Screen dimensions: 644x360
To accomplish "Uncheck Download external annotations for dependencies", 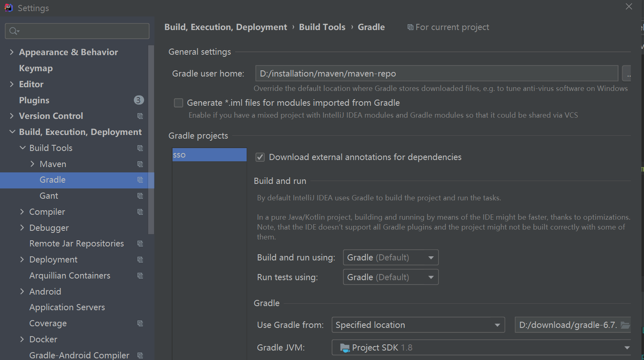I will coord(260,157).
